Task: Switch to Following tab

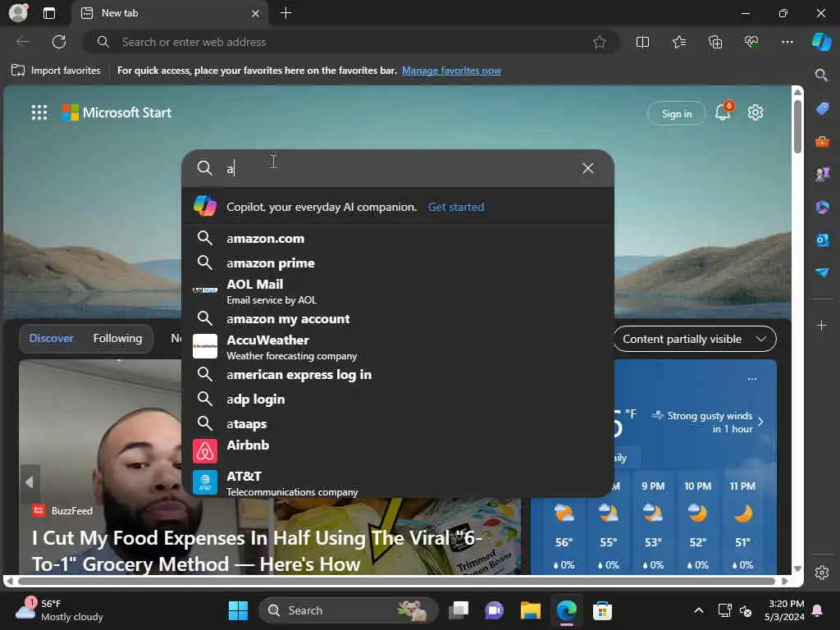Action: click(118, 339)
